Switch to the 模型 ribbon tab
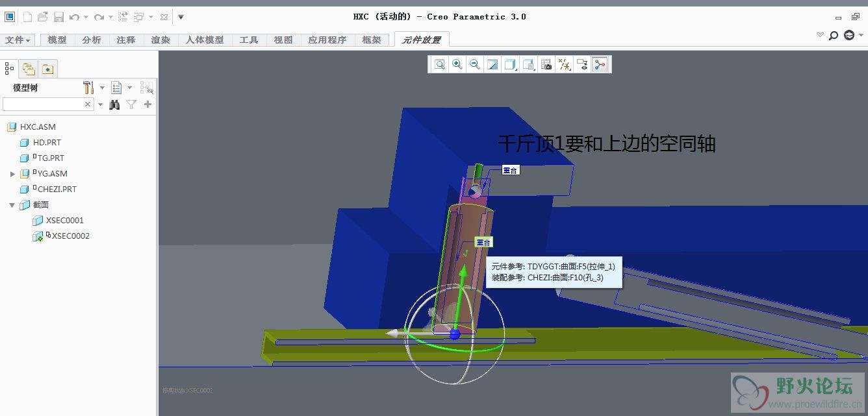 point(57,40)
